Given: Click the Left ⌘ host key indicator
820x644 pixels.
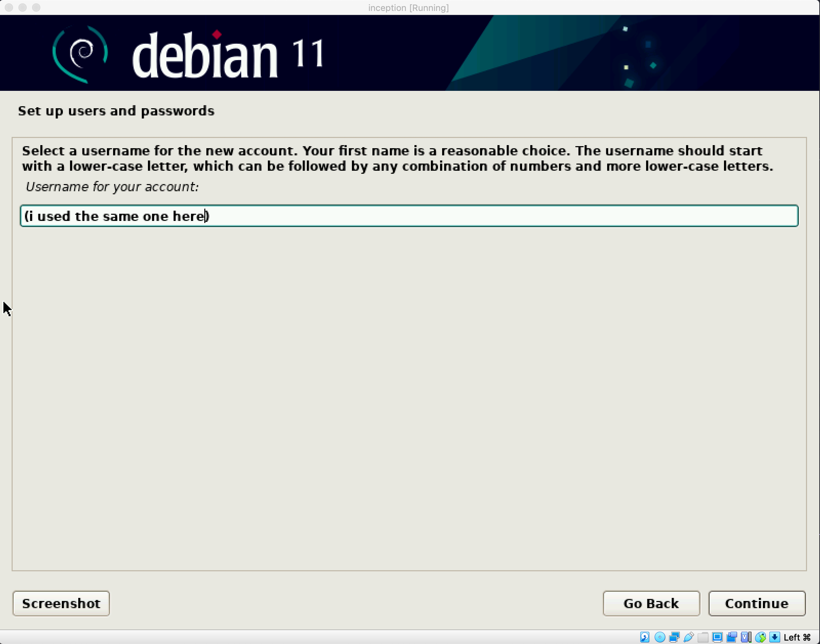Looking at the screenshot, I should pos(797,637).
